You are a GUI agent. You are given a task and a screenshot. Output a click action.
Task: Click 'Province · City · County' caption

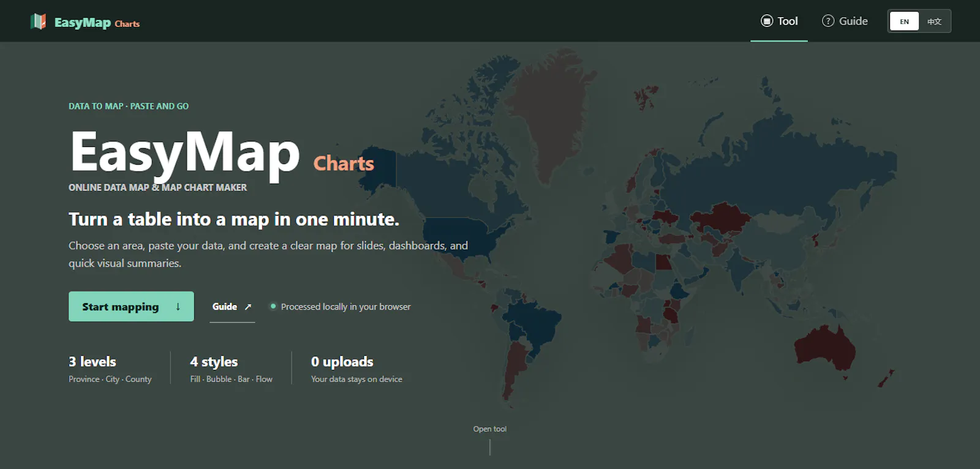click(x=110, y=379)
